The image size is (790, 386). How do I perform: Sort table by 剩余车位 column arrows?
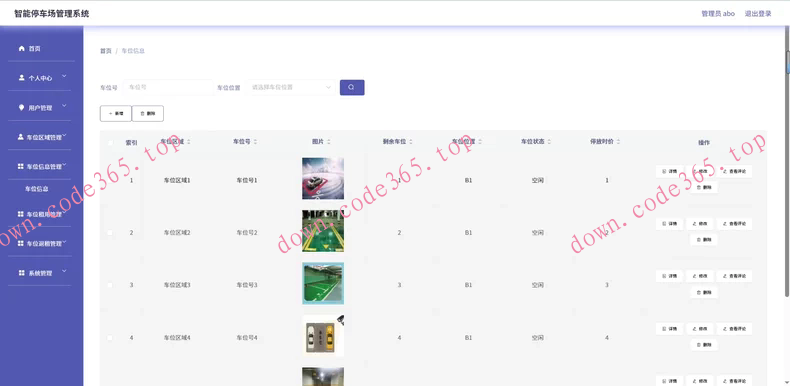(411, 142)
